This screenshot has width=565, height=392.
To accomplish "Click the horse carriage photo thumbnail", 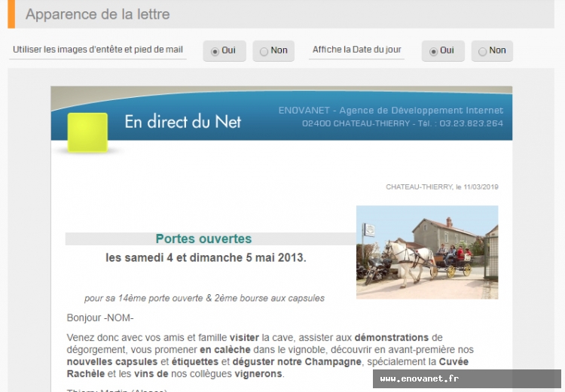I will 427,252.
